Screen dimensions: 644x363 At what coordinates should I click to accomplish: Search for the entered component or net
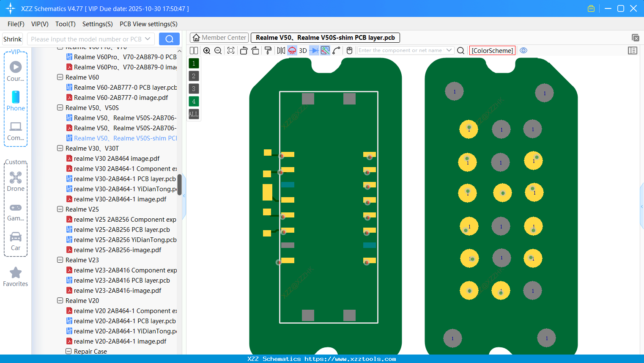coord(461,51)
